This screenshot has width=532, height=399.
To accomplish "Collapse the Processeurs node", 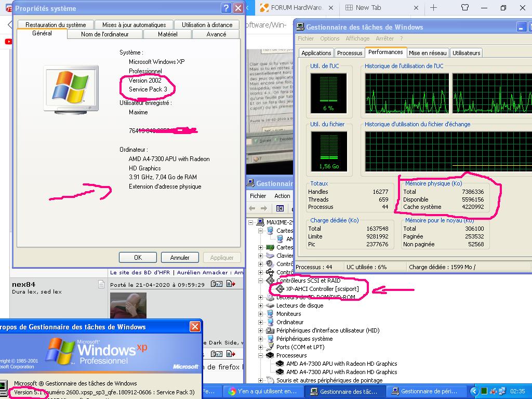I will tap(261, 355).
